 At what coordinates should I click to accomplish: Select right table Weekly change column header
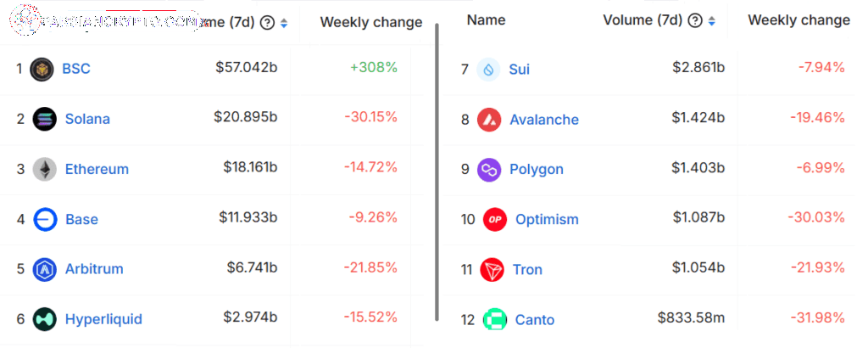pos(798,20)
